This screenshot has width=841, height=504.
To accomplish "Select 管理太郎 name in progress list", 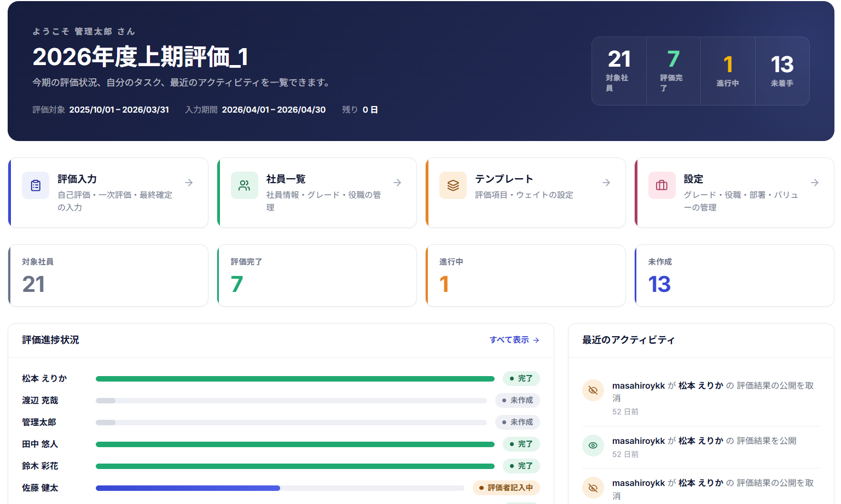I will [39, 422].
